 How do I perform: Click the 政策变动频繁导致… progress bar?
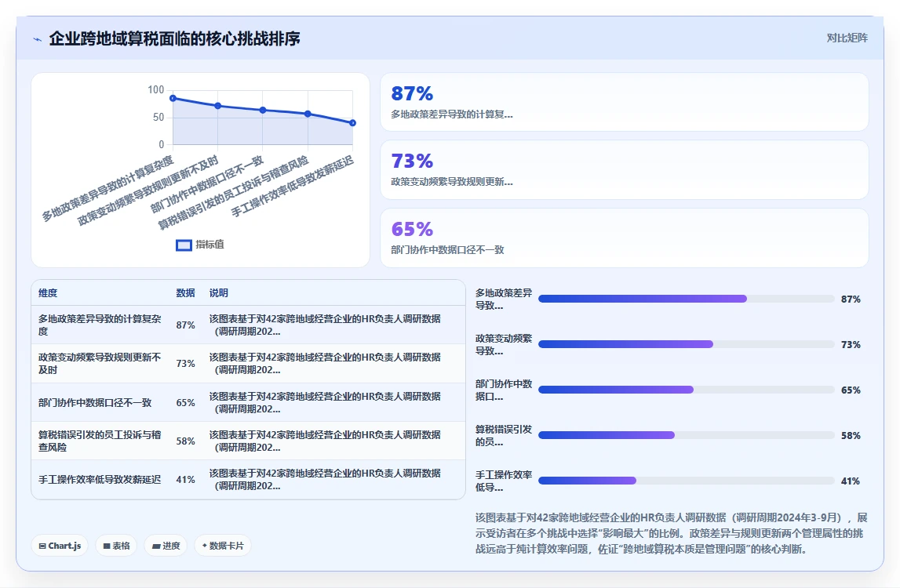[x=686, y=344]
